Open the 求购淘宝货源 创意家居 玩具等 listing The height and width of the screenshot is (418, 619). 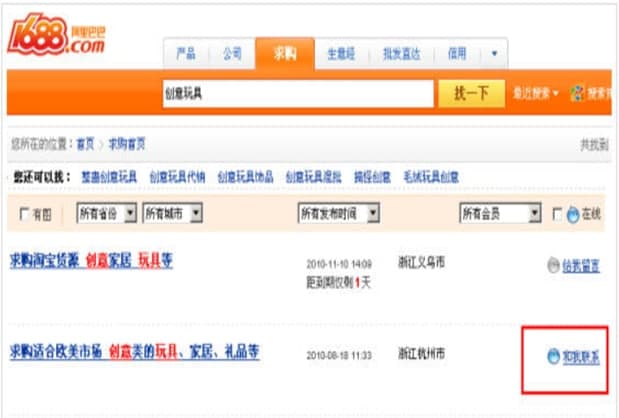pos(91,261)
